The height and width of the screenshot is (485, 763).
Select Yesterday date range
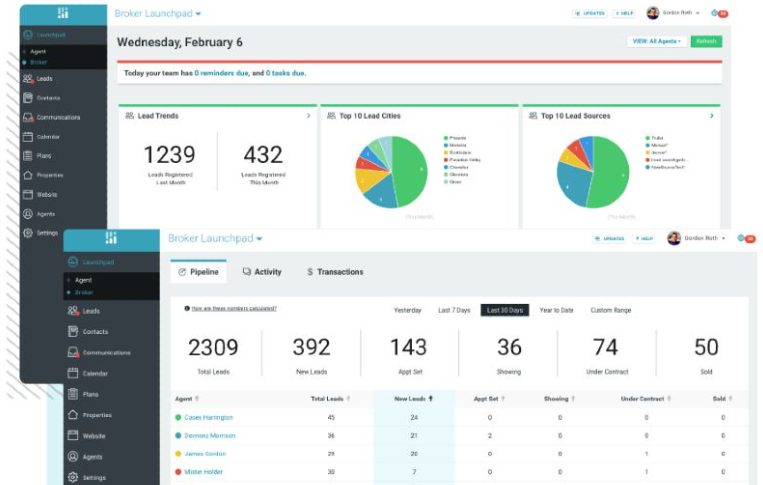407,310
